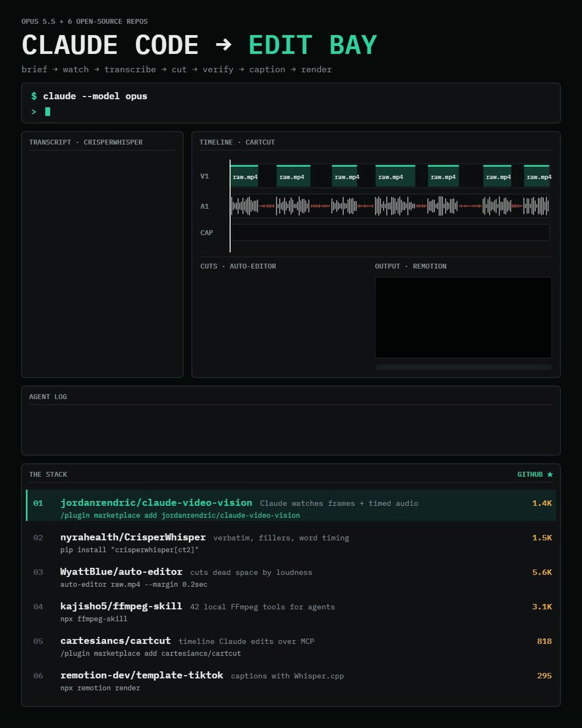Click the empty CAP caption track
Viewport: 582px width, 728px height.
(390, 232)
